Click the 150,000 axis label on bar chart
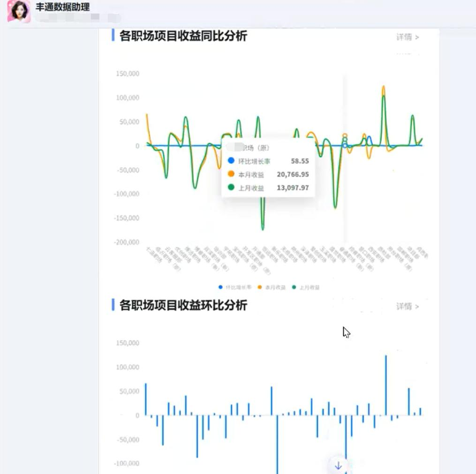 [x=128, y=343]
